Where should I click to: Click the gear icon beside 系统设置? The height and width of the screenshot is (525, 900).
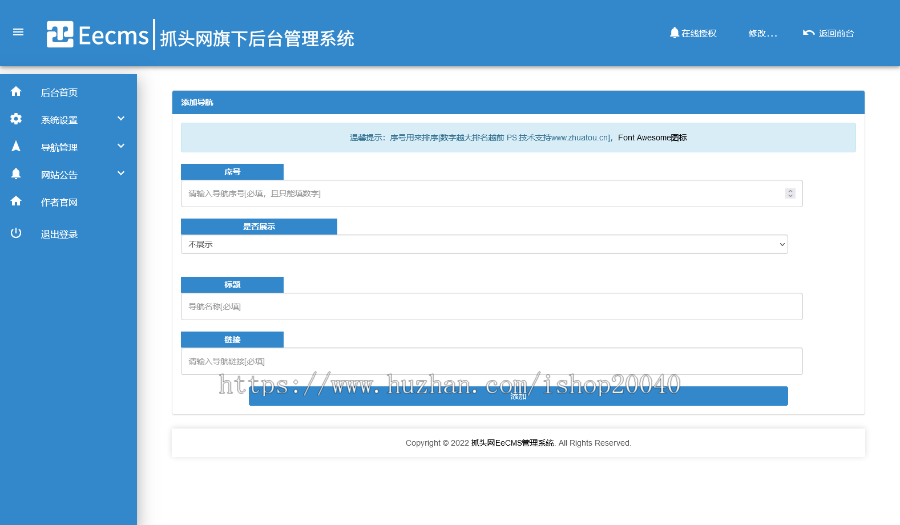(x=16, y=119)
